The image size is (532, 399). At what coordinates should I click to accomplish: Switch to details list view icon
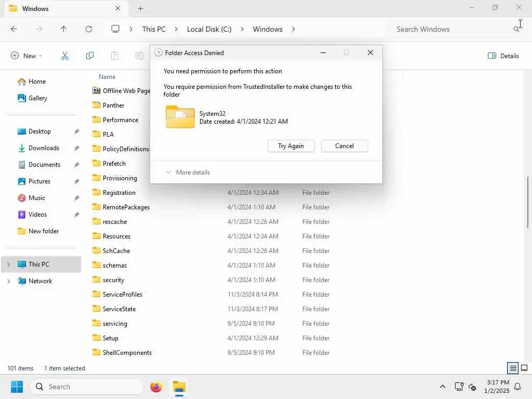point(513,368)
